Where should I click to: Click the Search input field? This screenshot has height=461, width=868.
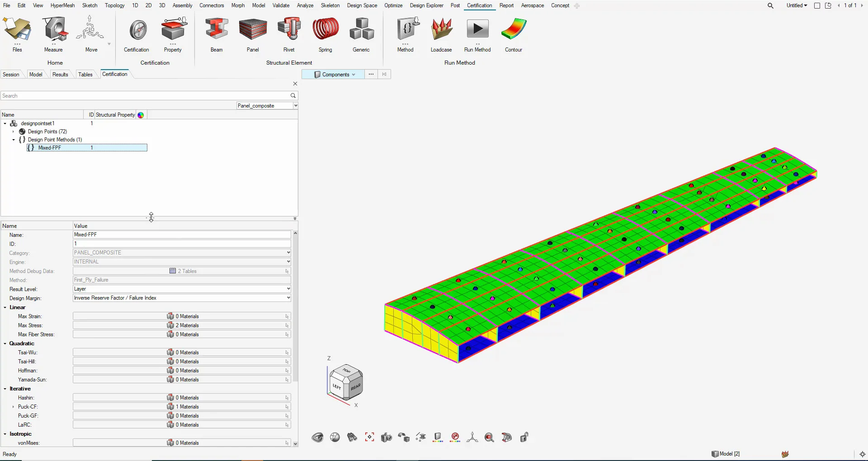pyautogui.click(x=145, y=96)
